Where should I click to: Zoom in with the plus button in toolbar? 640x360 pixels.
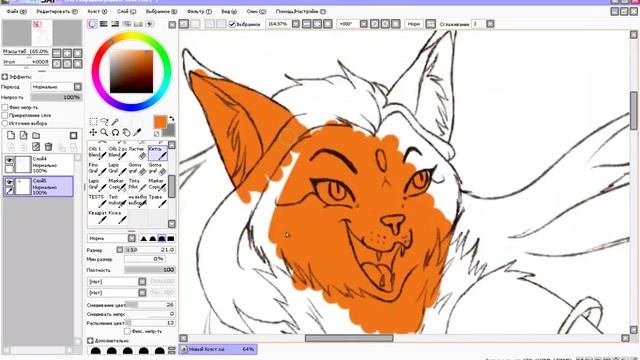pos(317,24)
